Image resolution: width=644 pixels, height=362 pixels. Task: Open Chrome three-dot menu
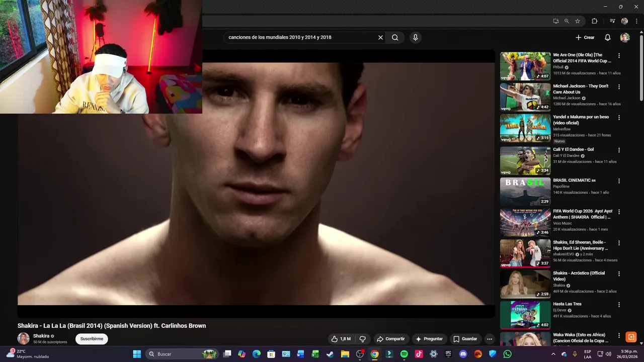click(636, 21)
